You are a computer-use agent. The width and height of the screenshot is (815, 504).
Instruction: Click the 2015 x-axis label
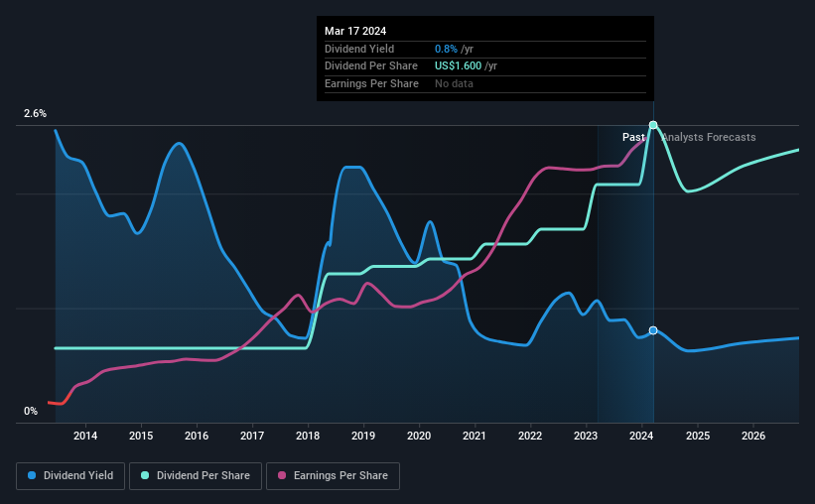pyautogui.click(x=141, y=436)
